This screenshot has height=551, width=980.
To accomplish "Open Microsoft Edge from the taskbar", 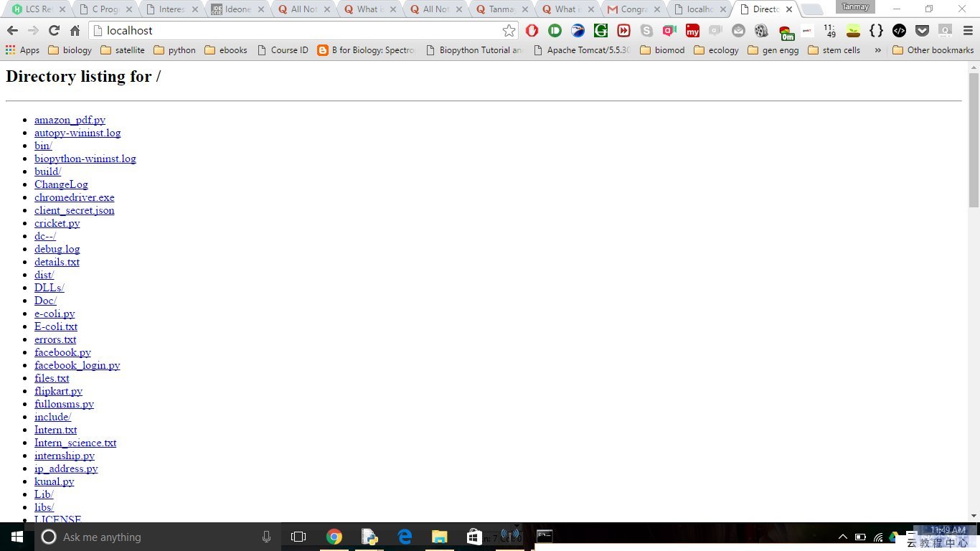I will tap(405, 537).
